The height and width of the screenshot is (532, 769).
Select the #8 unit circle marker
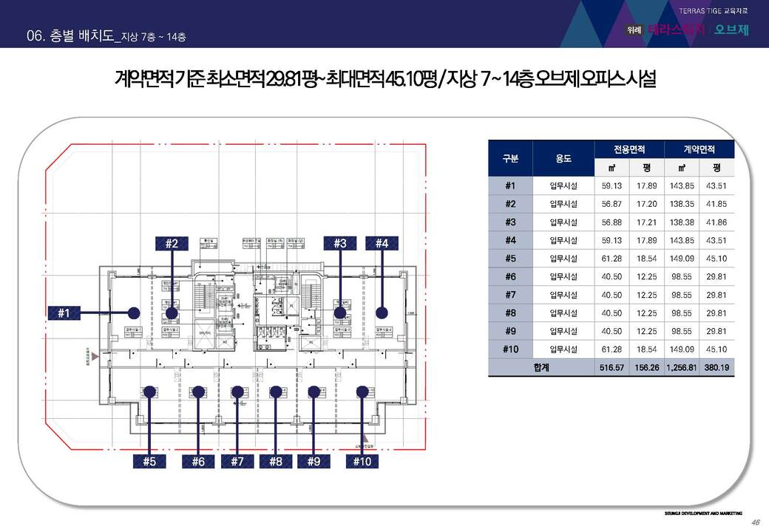(277, 392)
